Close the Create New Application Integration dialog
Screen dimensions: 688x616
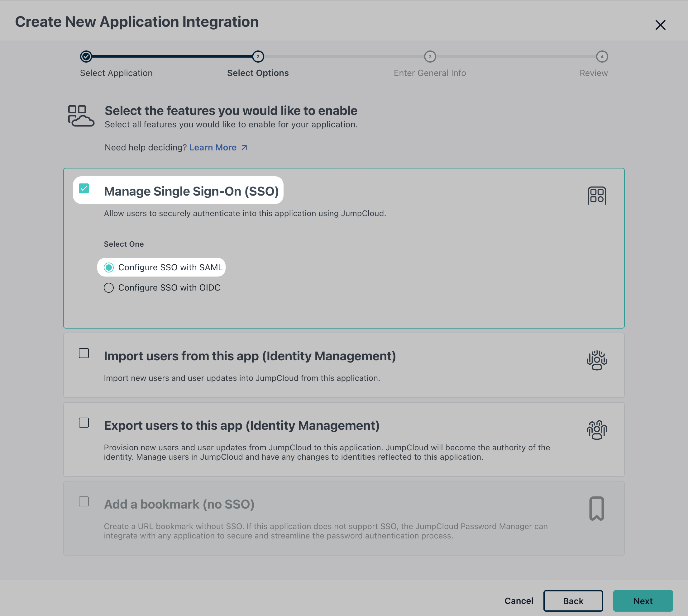660,25
